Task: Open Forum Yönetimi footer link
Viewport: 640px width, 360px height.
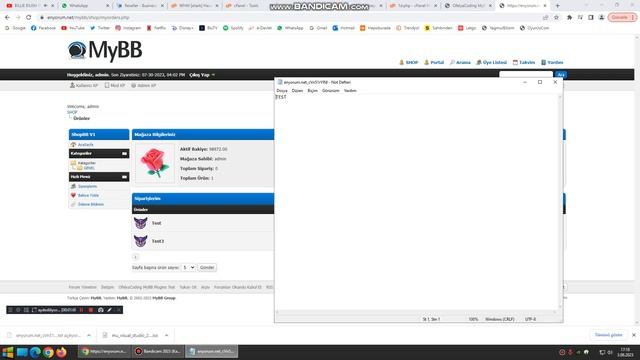Action: tap(82, 287)
